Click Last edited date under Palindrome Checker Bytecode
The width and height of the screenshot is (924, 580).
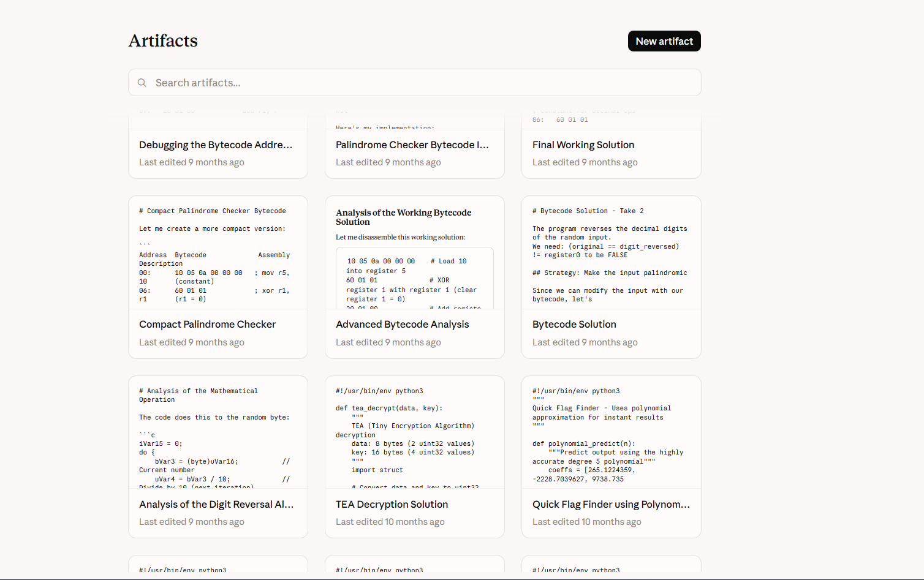point(388,162)
